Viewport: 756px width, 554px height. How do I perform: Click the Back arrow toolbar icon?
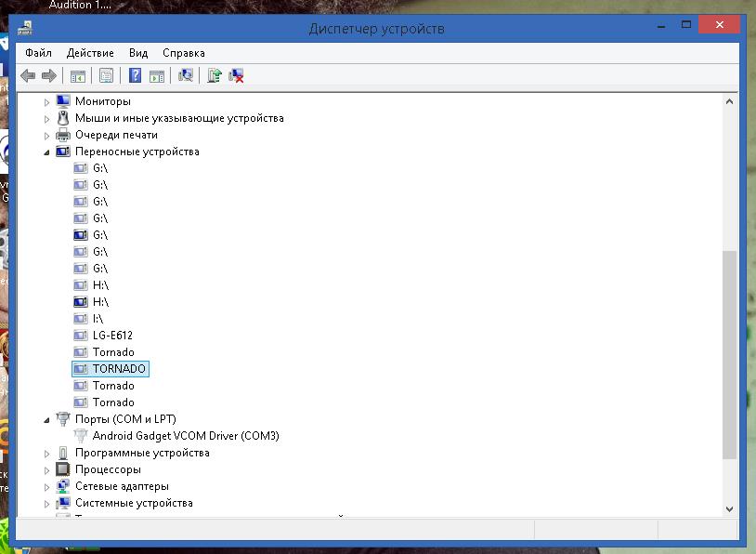pos(28,76)
